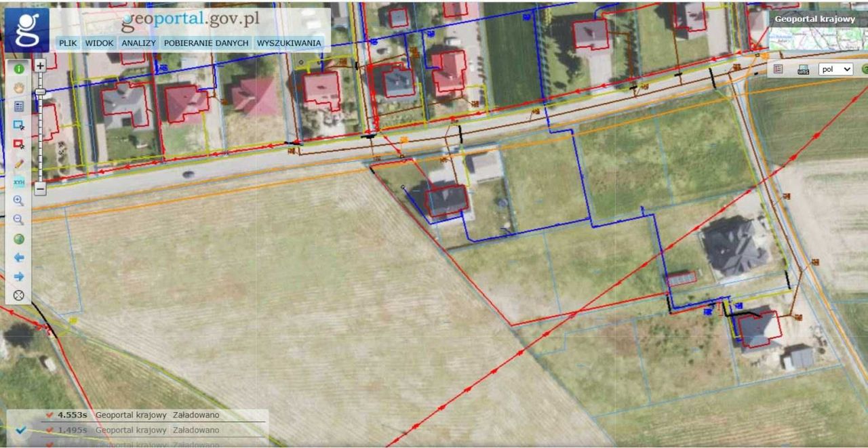Click the plus button on zoom slider
Viewport: 868px width, 448px height.
coord(40,66)
